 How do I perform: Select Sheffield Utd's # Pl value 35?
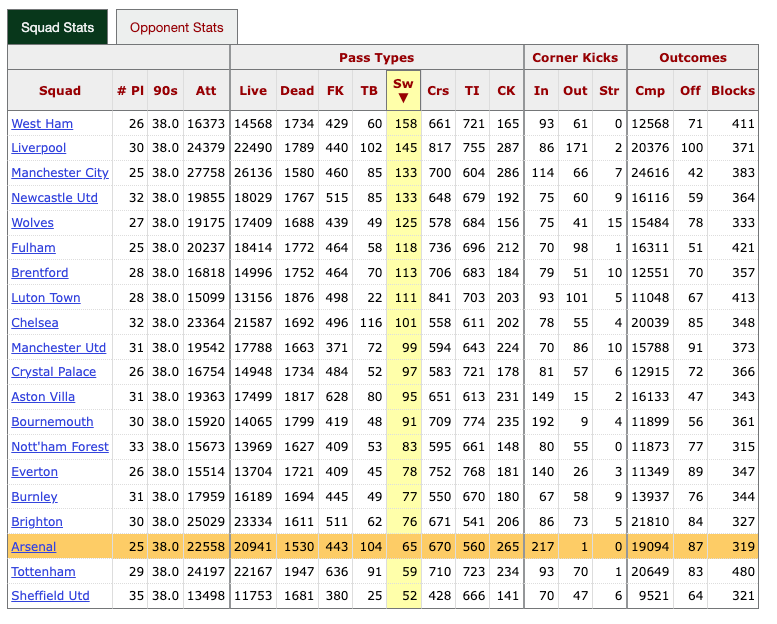(x=136, y=596)
